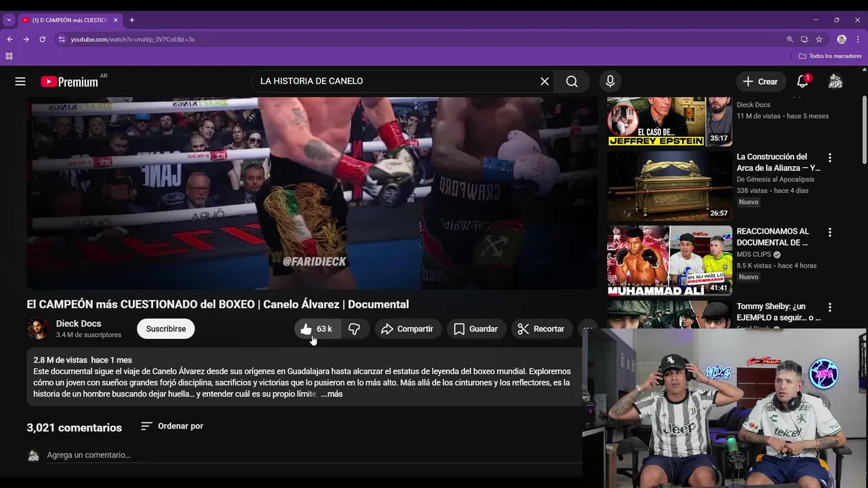Screen dimensions: 868x488
Task: Subscribe to Dieck Docs channel
Action: coord(166,329)
